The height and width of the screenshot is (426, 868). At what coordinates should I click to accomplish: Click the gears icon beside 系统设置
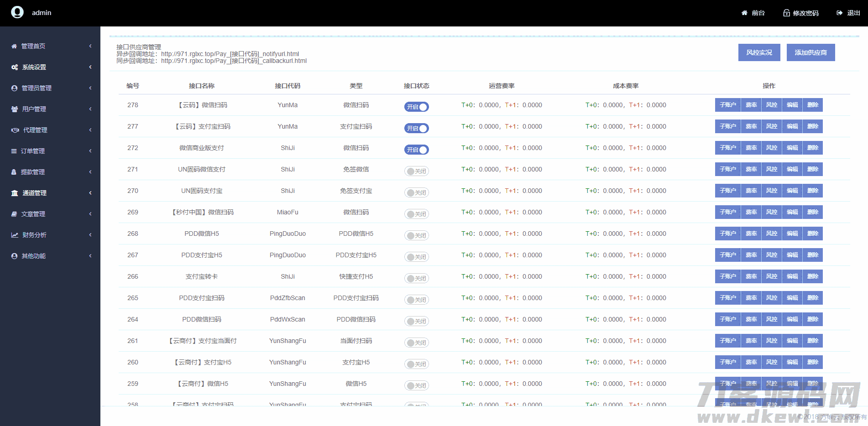click(15, 67)
